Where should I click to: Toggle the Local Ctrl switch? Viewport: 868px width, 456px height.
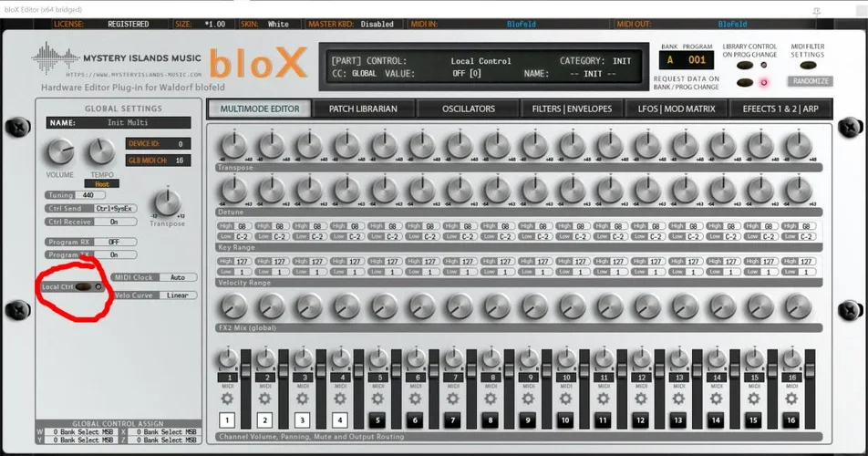coord(83,286)
